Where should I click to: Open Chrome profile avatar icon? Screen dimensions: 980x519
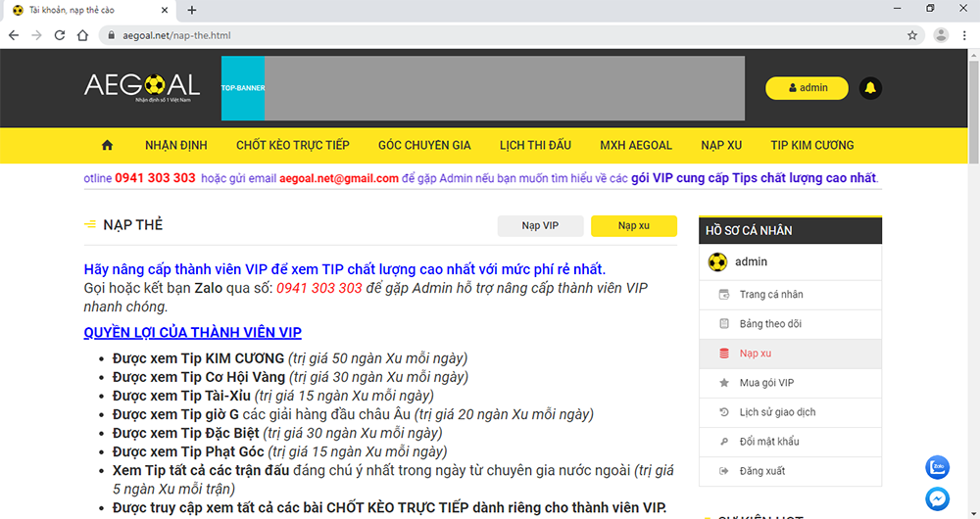941,35
